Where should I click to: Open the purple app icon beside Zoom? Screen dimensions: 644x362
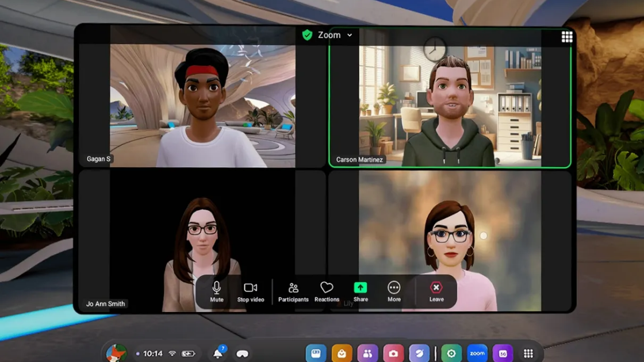(x=503, y=353)
